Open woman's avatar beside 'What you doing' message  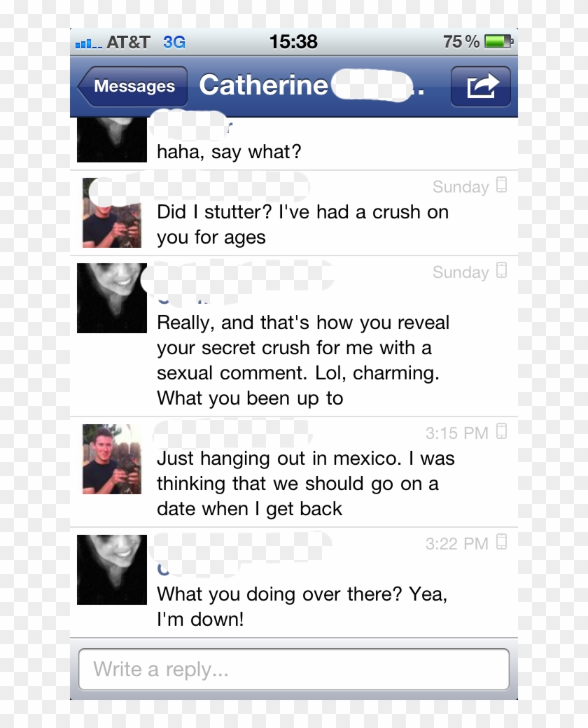112,570
